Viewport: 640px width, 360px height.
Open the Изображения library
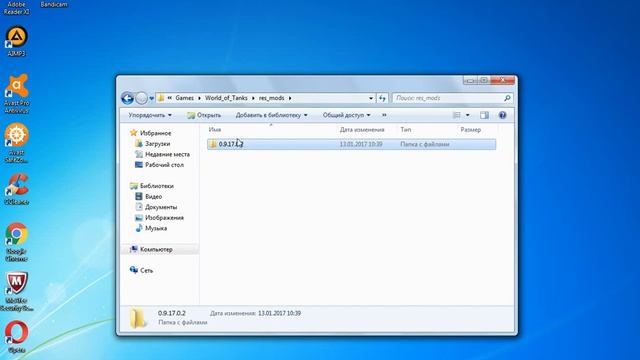click(164, 218)
